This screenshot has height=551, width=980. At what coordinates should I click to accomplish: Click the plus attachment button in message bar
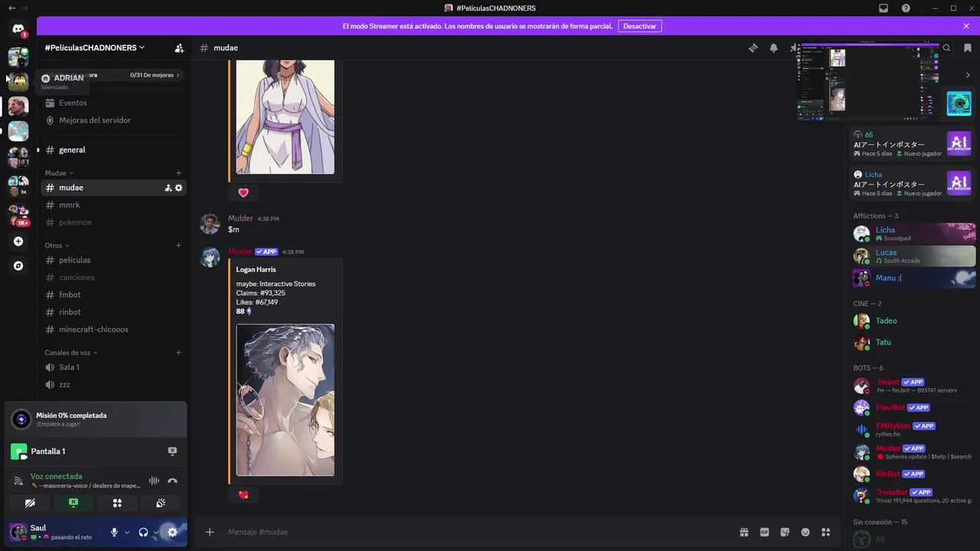(x=210, y=532)
